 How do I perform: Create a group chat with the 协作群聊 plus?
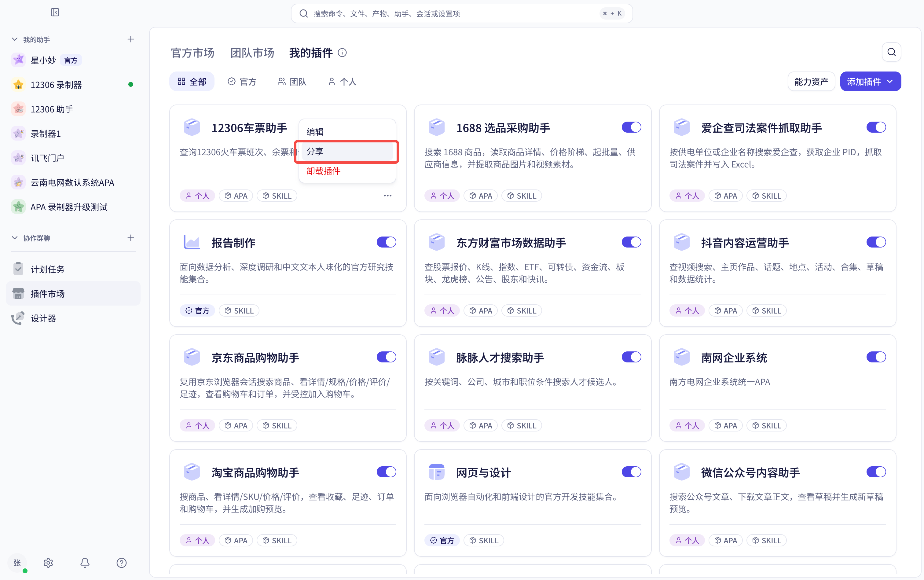[x=131, y=238]
